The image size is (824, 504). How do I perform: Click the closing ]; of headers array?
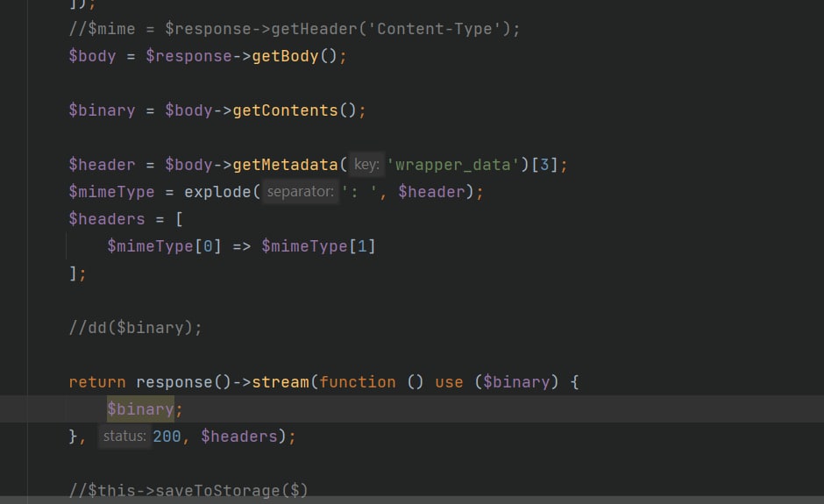point(77,273)
